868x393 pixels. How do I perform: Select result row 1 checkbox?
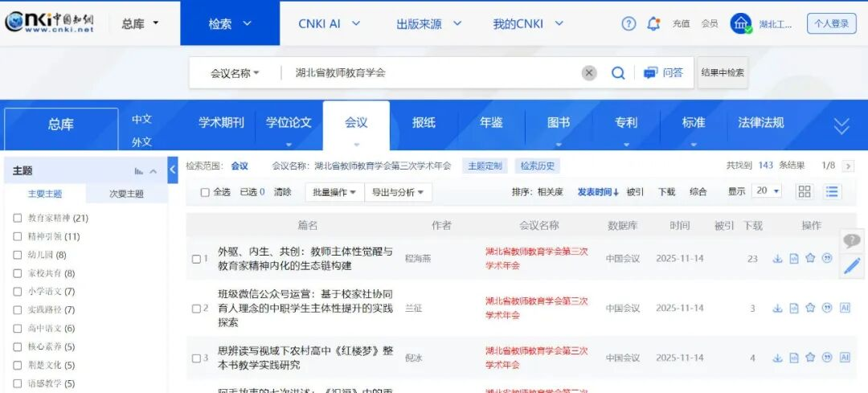196,259
